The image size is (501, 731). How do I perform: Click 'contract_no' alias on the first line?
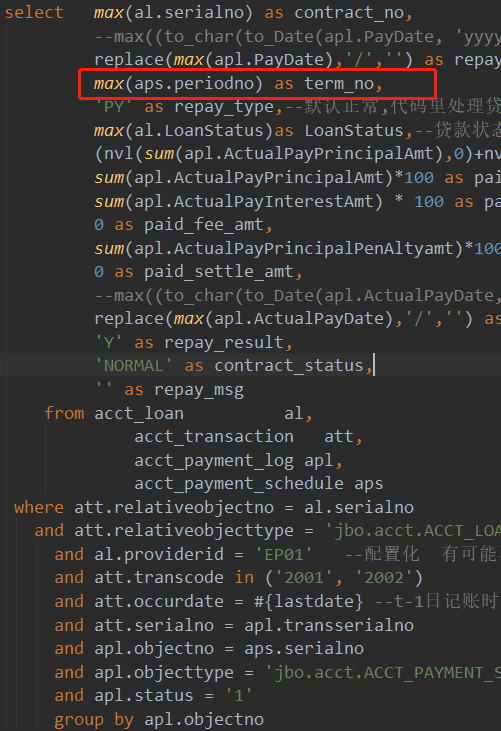(349, 13)
